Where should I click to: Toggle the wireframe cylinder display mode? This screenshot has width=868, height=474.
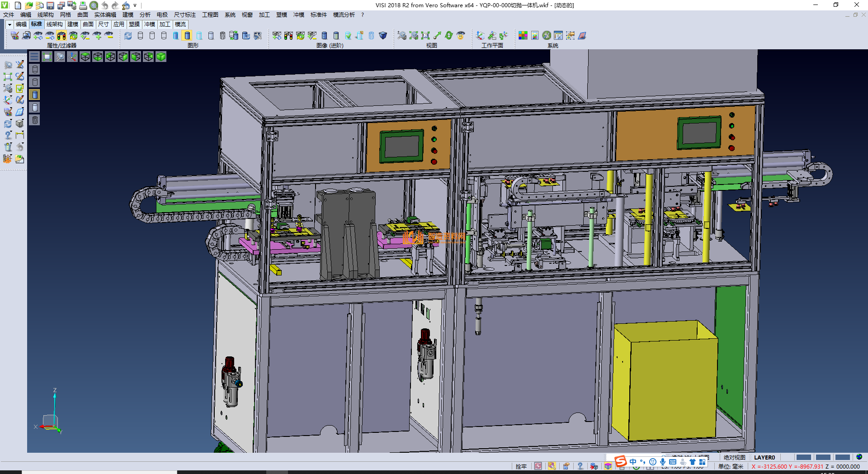click(140, 35)
